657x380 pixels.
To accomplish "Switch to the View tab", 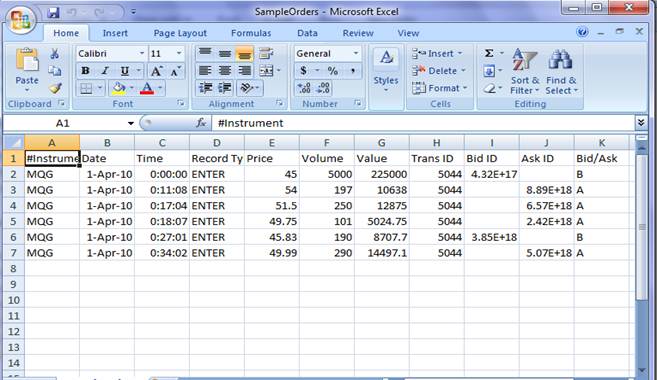I will [408, 33].
